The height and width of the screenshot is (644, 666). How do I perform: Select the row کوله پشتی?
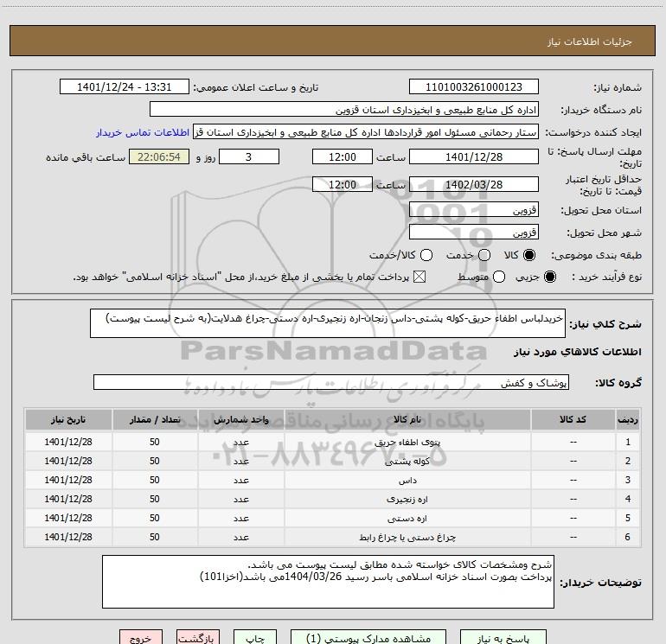pyautogui.click(x=333, y=461)
